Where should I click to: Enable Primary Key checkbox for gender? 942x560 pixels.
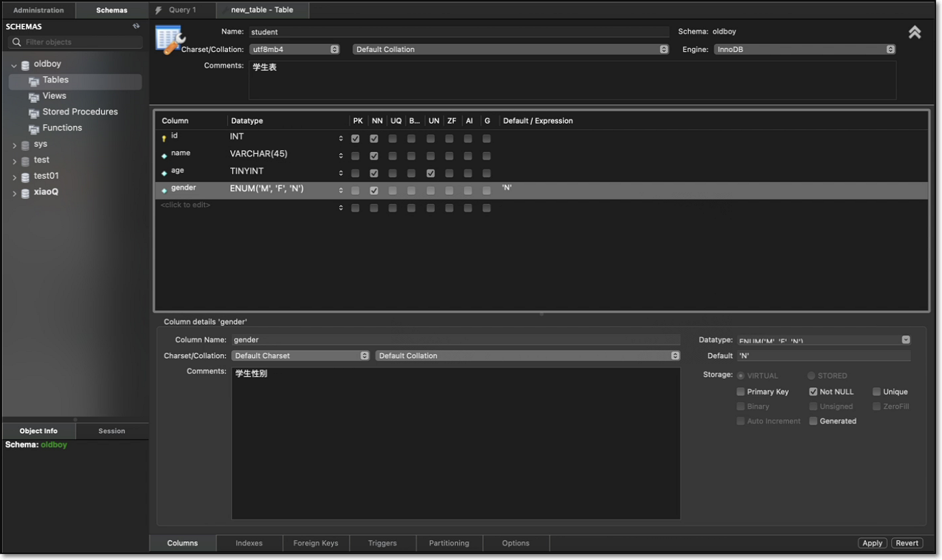pos(741,392)
